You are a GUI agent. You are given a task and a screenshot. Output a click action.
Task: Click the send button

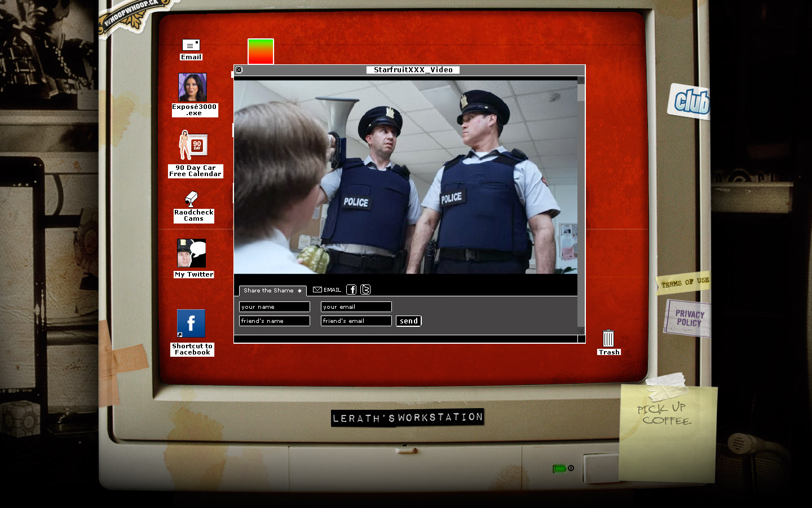point(409,321)
